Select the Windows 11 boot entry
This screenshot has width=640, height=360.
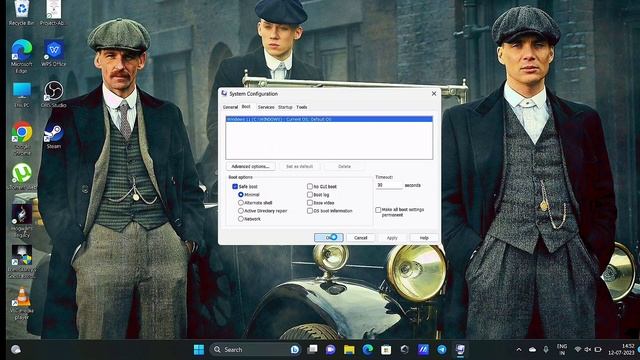point(329,119)
